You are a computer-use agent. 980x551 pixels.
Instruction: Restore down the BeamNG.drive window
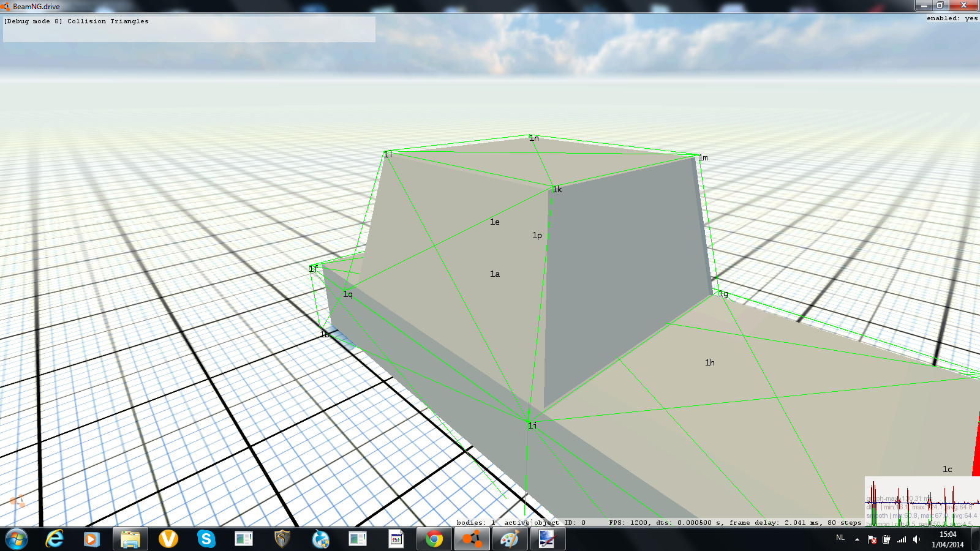coord(940,6)
